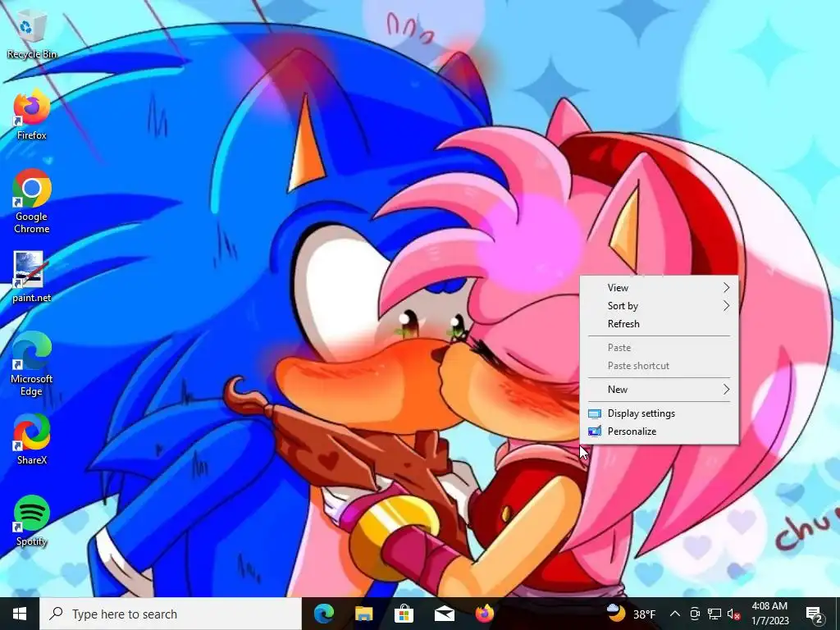The image size is (840, 630).
Task: Select the ShareX desktop shortcut
Action: pyautogui.click(x=32, y=440)
